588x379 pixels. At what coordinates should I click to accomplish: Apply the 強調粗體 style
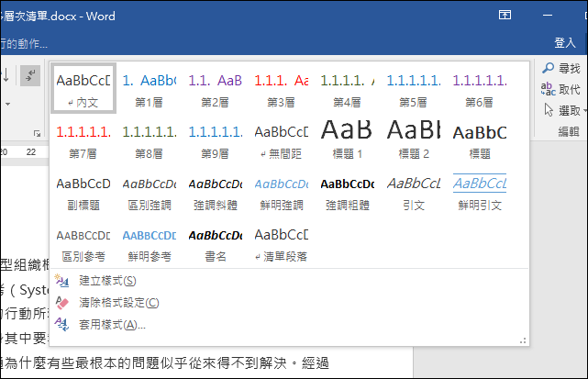click(x=348, y=192)
